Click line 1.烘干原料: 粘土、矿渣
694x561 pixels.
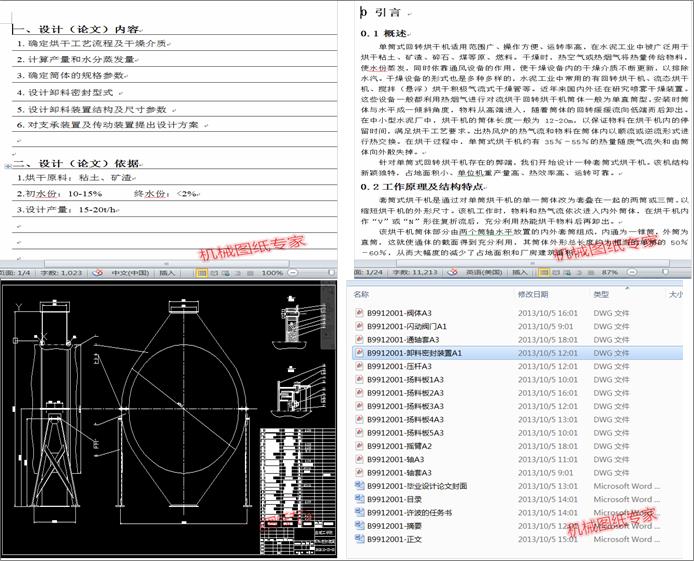click(x=74, y=177)
